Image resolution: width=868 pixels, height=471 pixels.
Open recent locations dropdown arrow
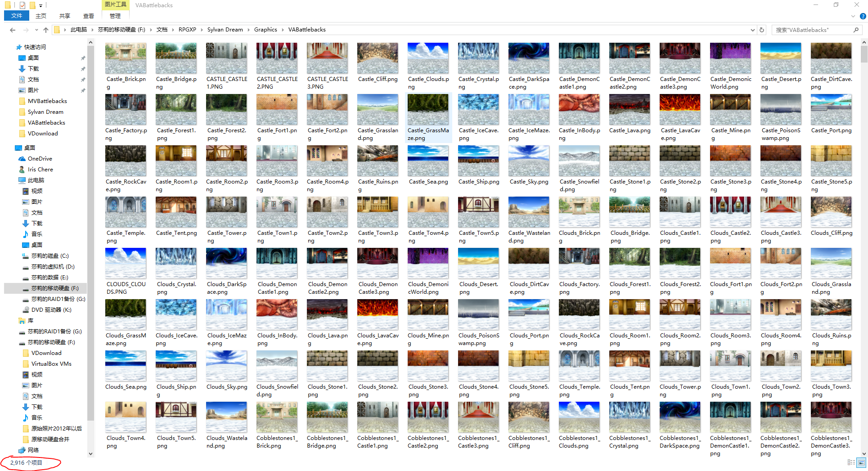[x=36, y=30]
